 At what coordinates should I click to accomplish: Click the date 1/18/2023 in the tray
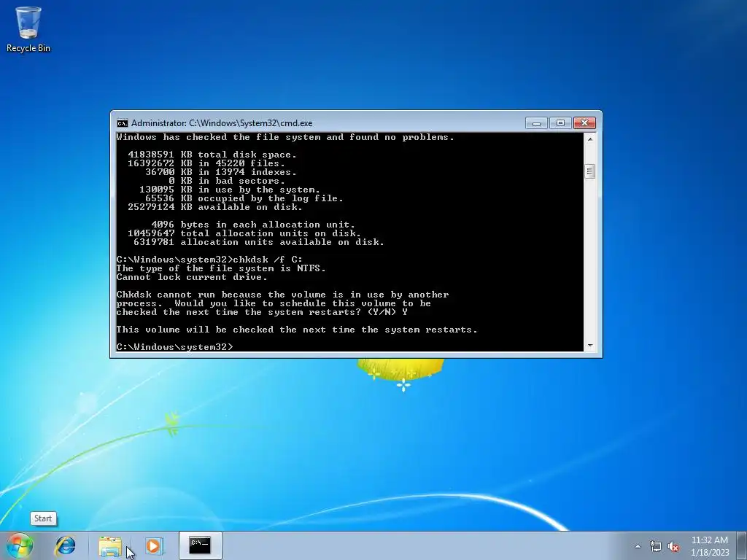click(709, 553)
